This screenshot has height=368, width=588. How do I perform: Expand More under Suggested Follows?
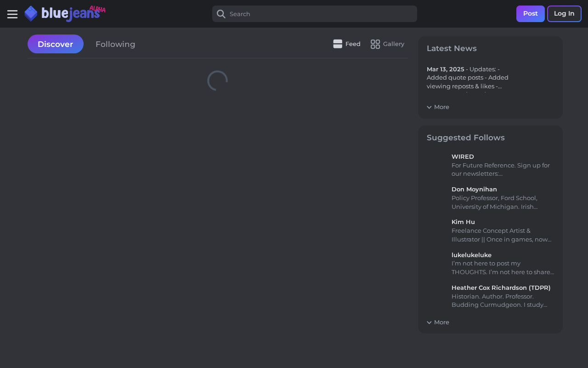(438, 322)
